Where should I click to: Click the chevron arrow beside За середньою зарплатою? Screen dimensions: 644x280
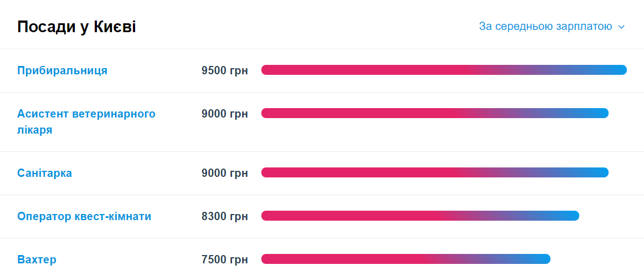pos(621,27)
